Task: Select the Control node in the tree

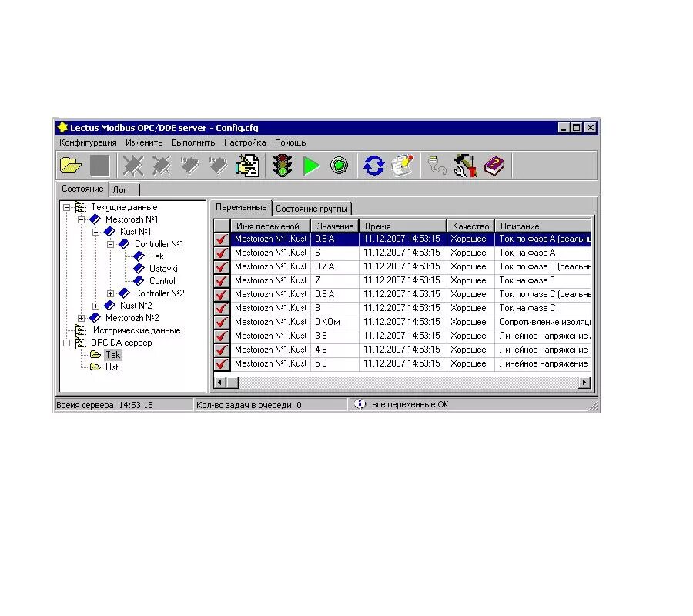Action: click(x=162, y=281)
